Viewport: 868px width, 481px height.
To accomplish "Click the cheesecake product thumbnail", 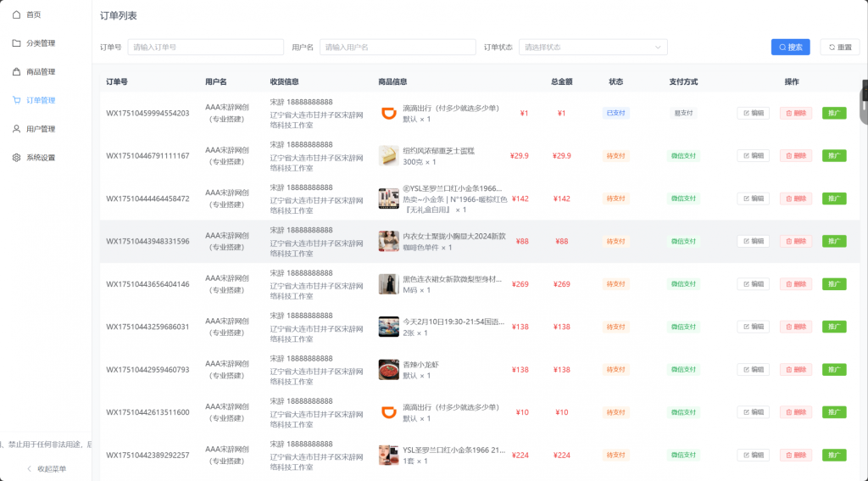I will [x=388, y=156].
